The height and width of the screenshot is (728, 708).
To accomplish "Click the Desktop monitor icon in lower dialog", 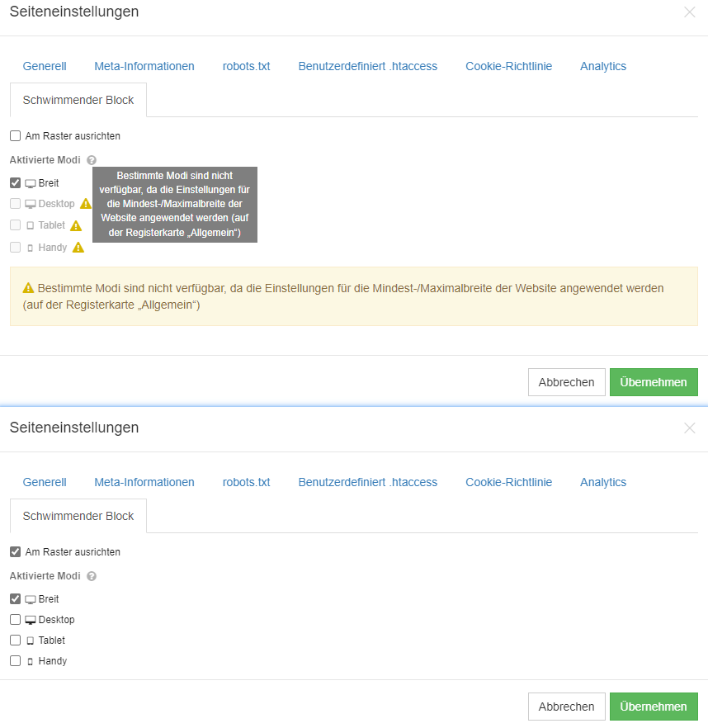I will (31, 620).
